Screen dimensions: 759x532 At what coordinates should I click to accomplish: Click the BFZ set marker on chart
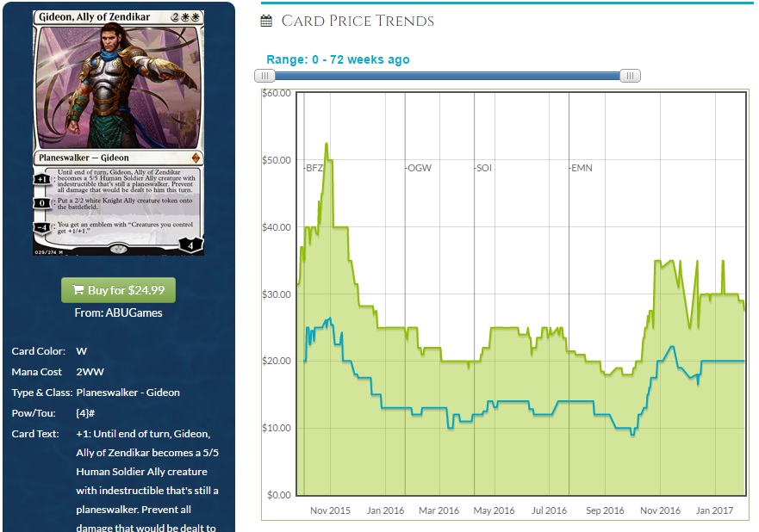314,168
